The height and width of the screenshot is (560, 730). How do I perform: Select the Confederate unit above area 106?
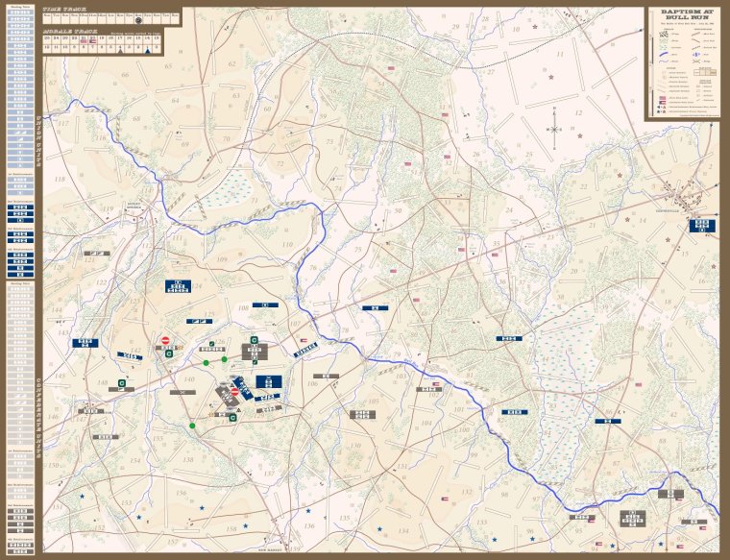pos(326,376)
